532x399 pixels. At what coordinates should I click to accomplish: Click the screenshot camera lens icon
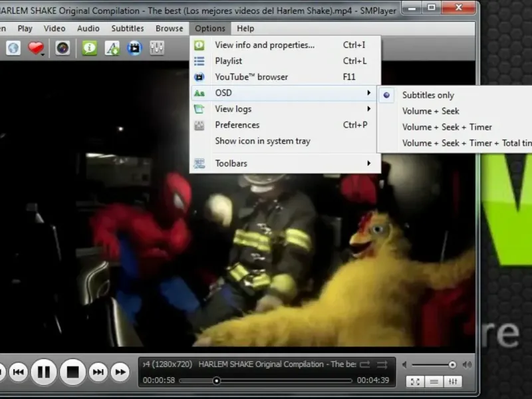pyautogui.click(x=63, y=48)
